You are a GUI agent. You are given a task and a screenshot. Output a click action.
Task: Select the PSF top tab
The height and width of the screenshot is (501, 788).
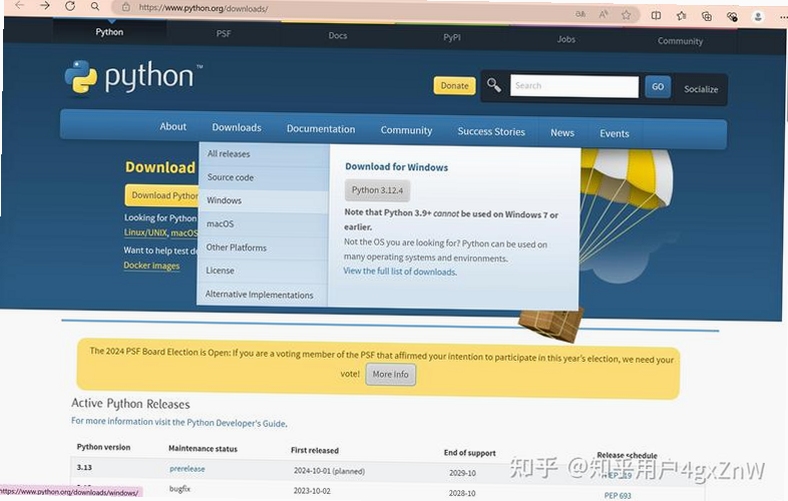click(x=223, y=34)
